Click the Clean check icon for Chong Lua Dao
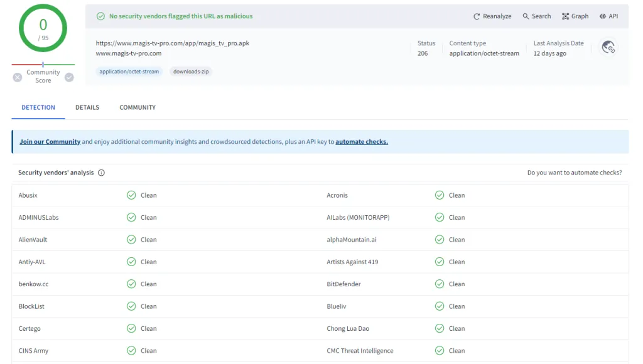The height and width of the screenshot is (364, 643). pyautogui.click(x=440, y=328)
